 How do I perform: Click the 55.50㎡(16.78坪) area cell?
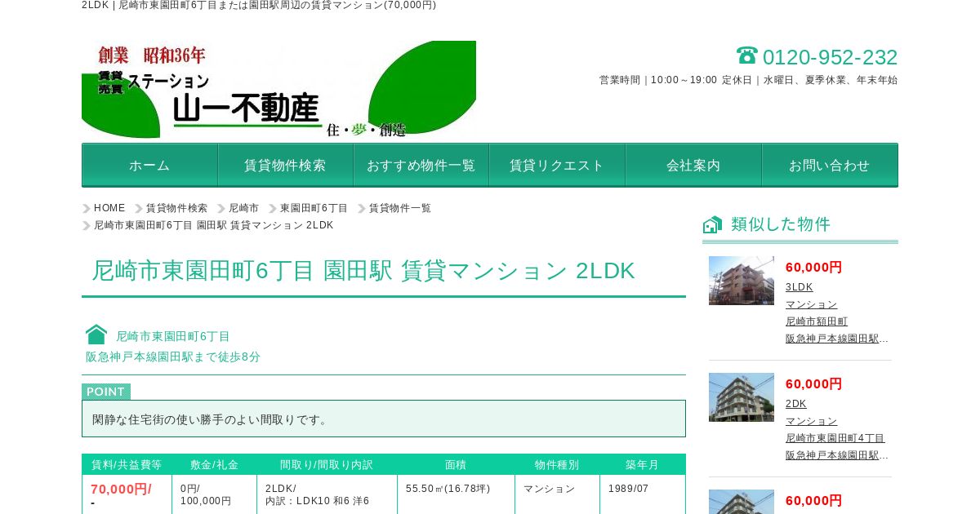click(x=456, y=494)
